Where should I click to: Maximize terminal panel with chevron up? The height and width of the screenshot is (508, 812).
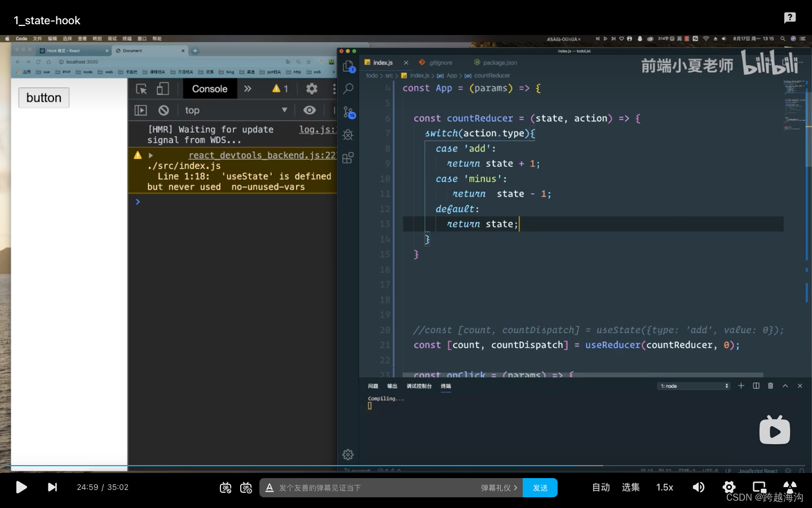pos(785,386)
